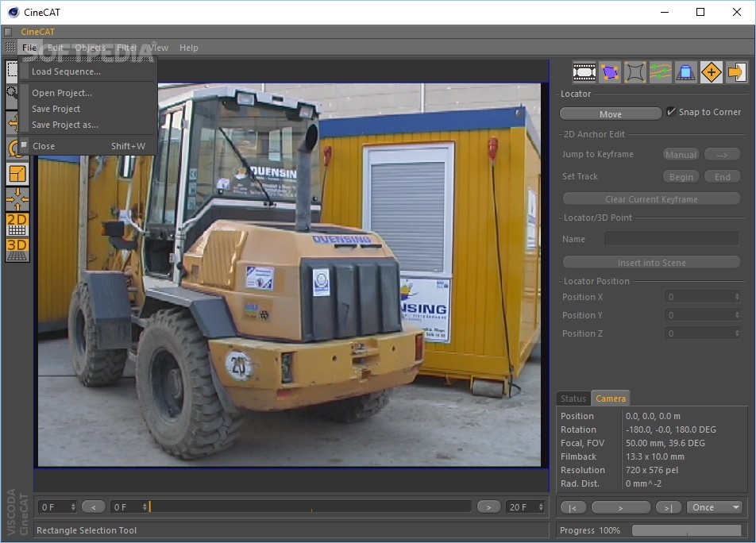Jump to last frame with >| button
This screenshot has width=756, height=543.
point(669,508)
